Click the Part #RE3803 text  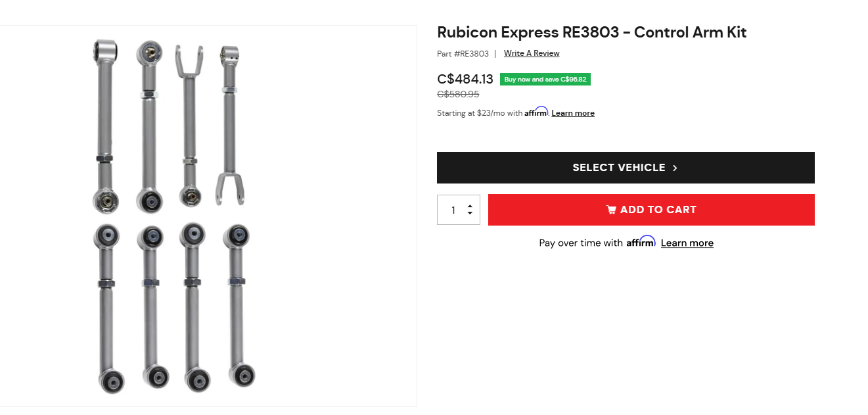click(x=463, y=53)
